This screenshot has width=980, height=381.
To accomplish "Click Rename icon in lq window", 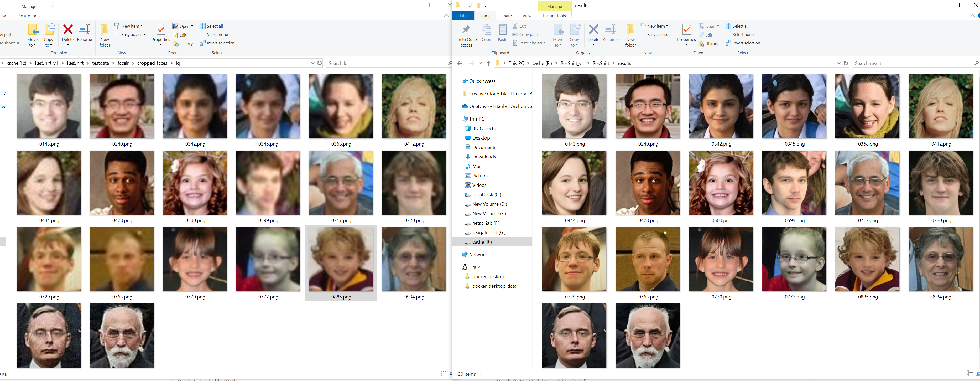I will (x=85, y=30).
